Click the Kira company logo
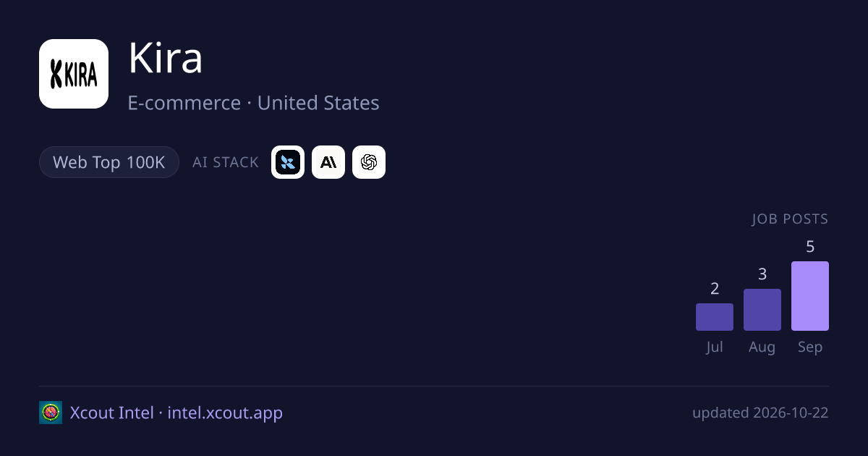This screenshot has width=868, height=456. pos(74,74)
